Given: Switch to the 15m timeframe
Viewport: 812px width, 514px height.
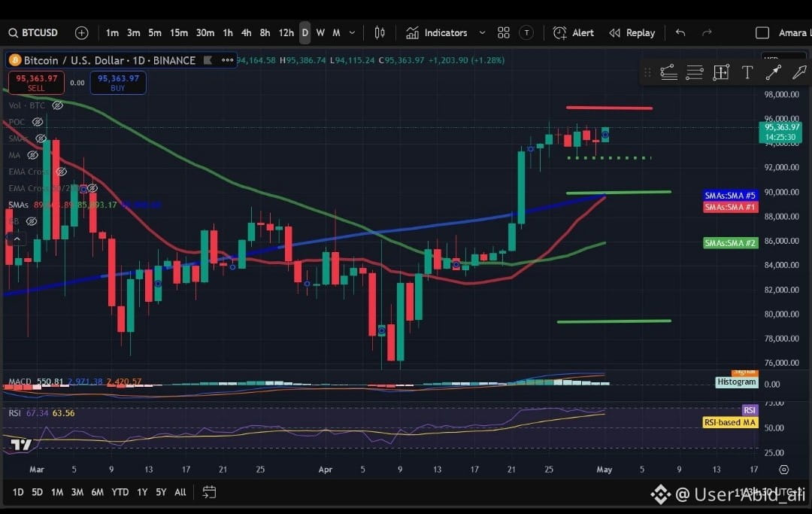Looking at the screenshot, I should [x=179, y=32].
